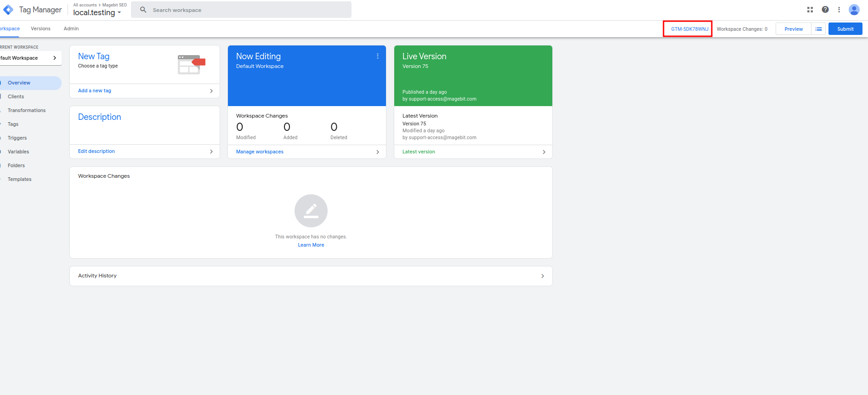Click the Learn More link
The width and height of the screenshot is (868, 395).
click(x=311, y=245)
